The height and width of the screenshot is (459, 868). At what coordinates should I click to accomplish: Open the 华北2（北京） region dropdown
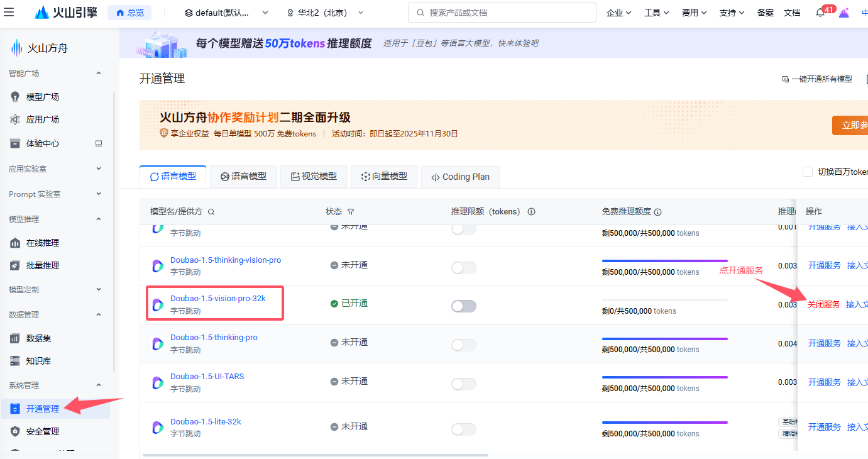325,13
